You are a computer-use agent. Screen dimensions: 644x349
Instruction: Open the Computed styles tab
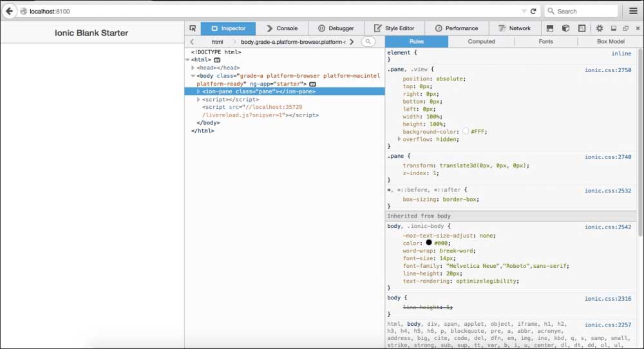click(481, 41)
